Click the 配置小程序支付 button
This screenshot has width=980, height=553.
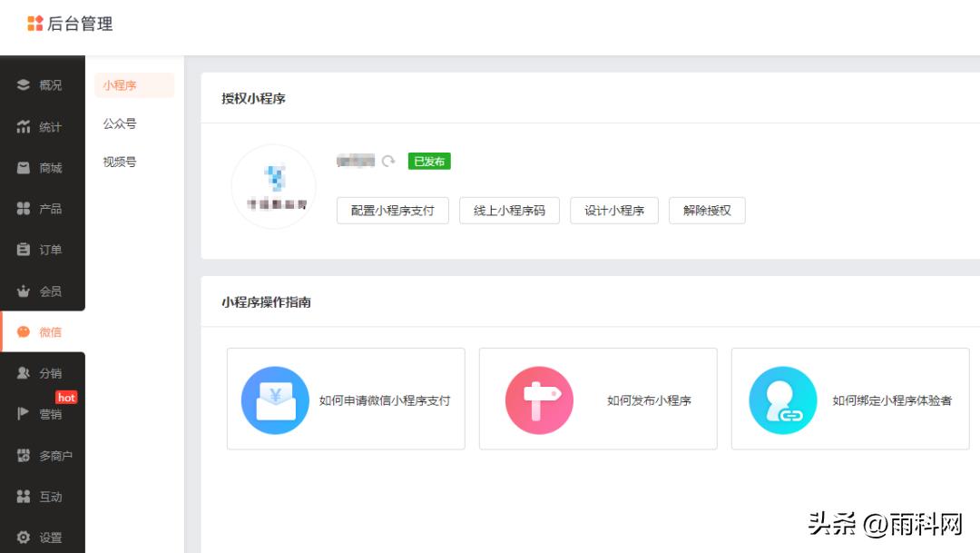click(394, 210)
